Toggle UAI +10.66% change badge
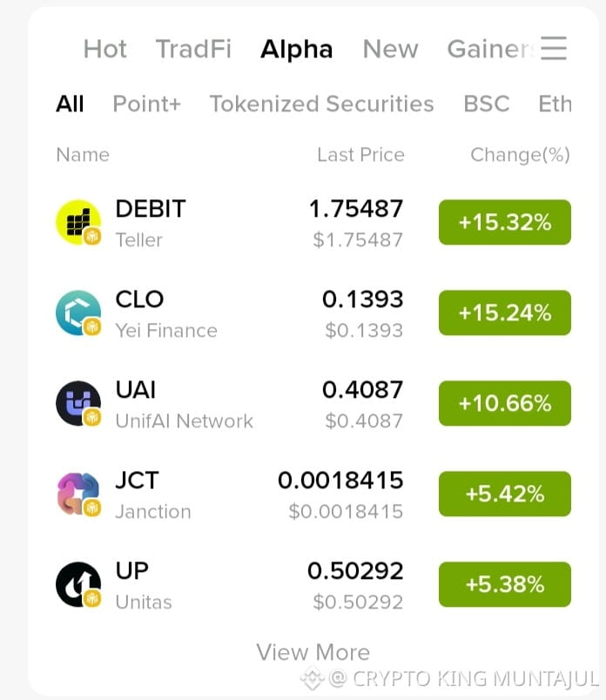The height and width of the screenshot is (700, 606). 505,403
